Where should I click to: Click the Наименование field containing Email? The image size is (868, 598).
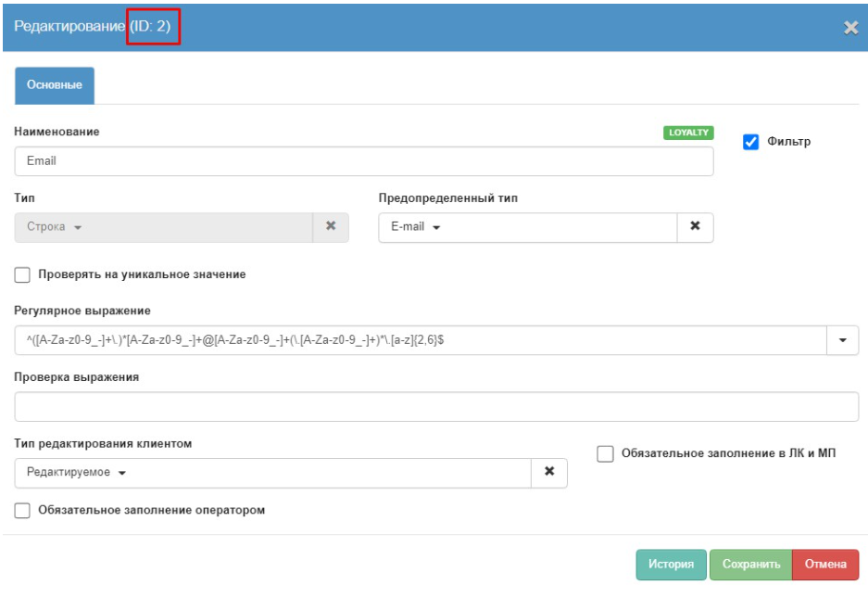point(363,161)
